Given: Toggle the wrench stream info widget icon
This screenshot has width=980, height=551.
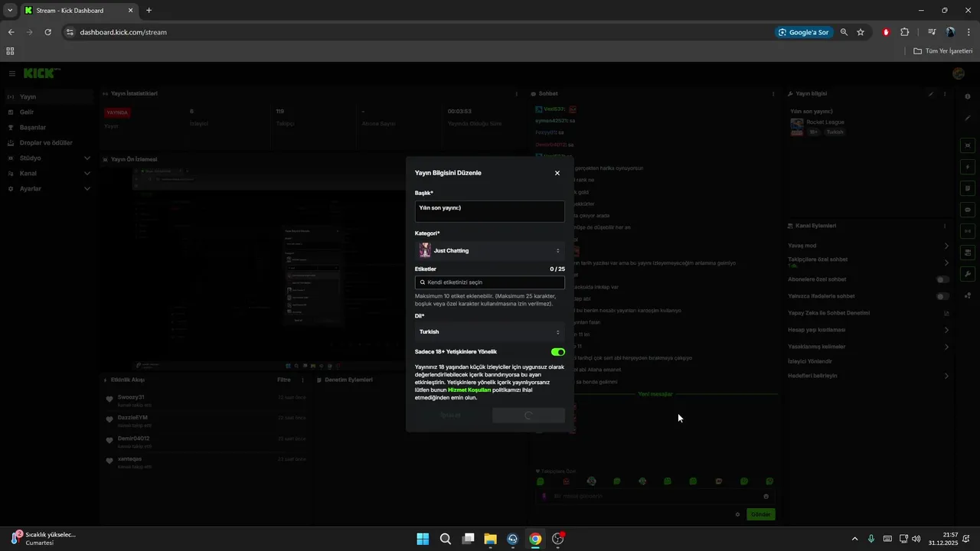Looking at the screenshot, I should point(968,274).
